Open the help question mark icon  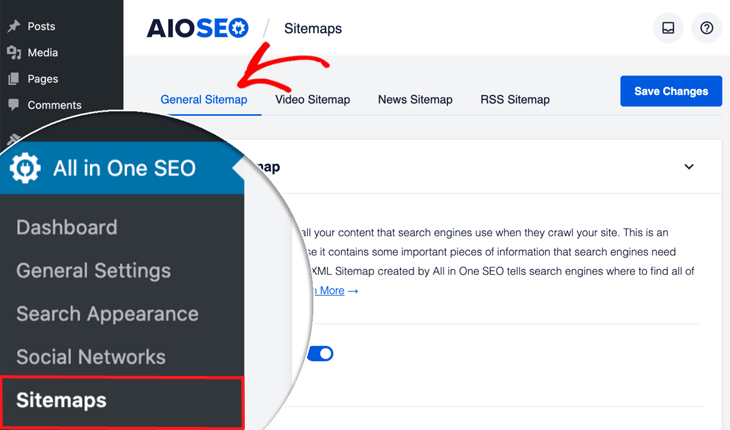coord(706,28)
